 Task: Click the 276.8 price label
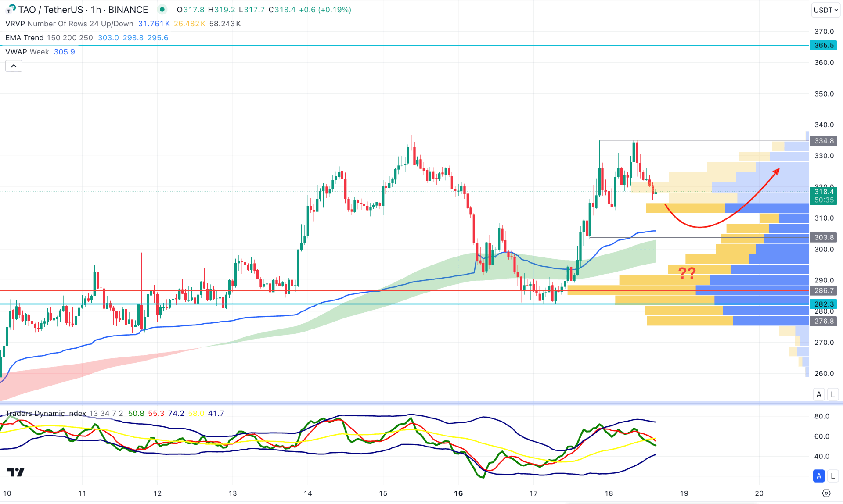(824, 321)
